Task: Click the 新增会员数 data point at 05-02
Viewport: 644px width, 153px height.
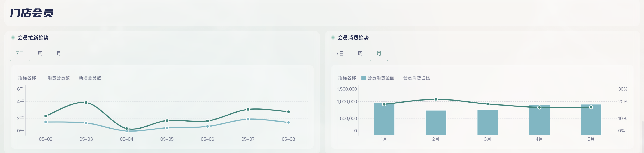Action: coord(46,116)
